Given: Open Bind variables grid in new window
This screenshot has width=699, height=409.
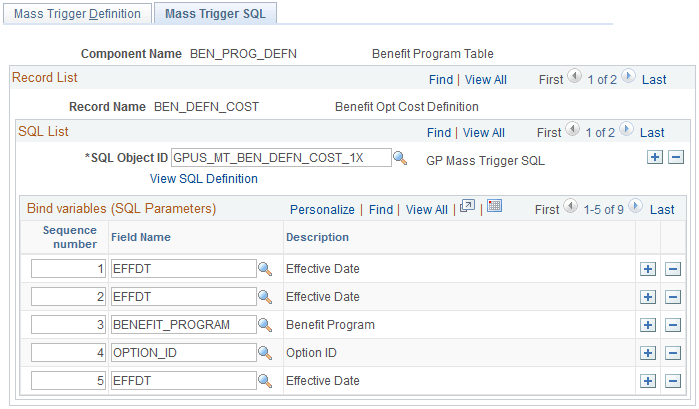Looking at the screenshot, I should coord(467,206).
